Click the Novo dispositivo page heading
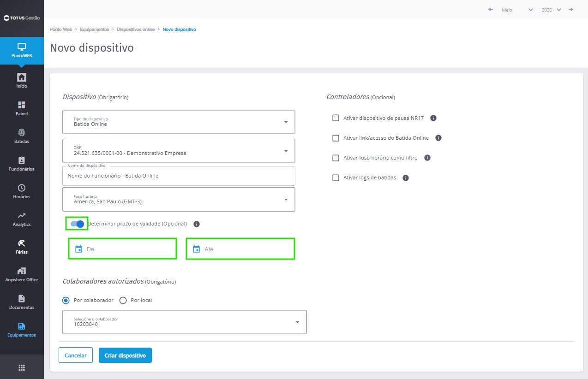588x379 pixels. coord(92,48)
